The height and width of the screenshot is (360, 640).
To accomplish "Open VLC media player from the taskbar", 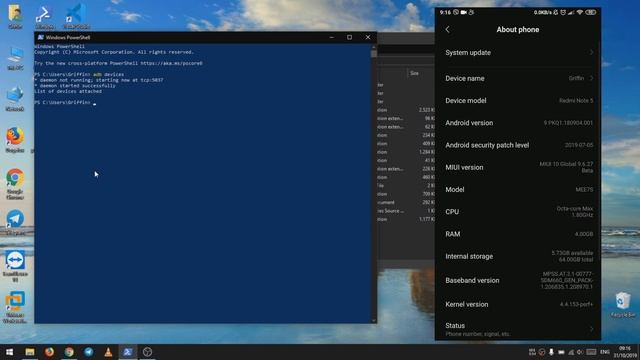I will click(108, 351).
